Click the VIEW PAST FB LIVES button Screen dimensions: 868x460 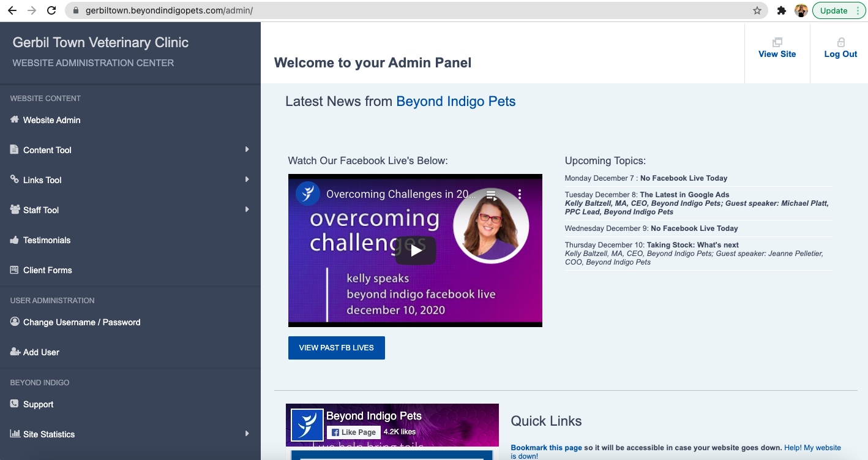coord(337,347)
